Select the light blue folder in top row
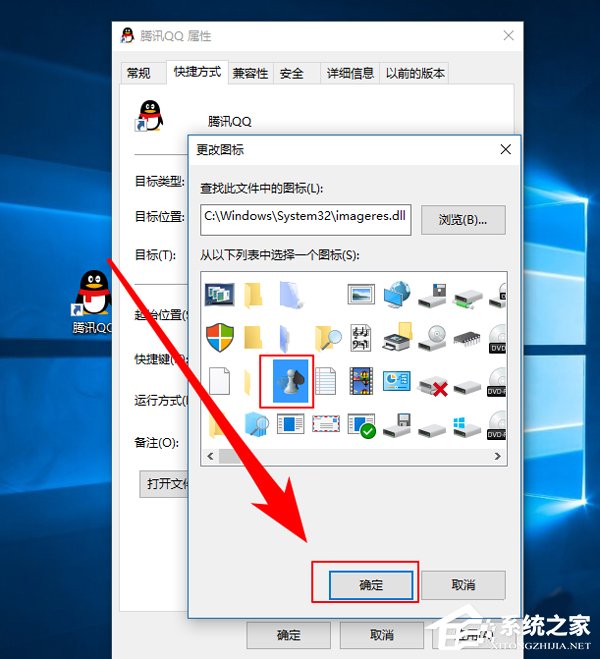The width and height of the screenshot is (600, 659). pyautogui.click(x=290, y=294)
